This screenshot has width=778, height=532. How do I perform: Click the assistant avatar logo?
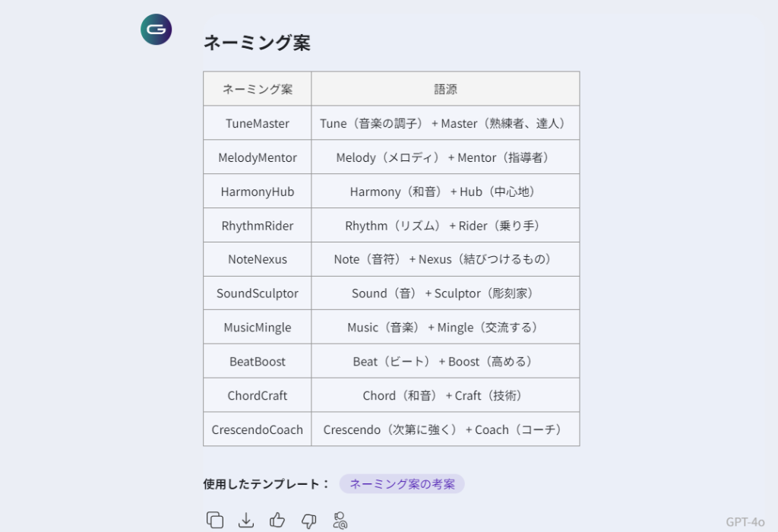157,30
